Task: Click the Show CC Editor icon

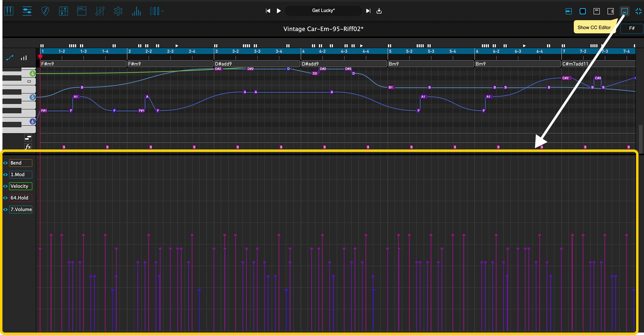Action: [624, 11]
